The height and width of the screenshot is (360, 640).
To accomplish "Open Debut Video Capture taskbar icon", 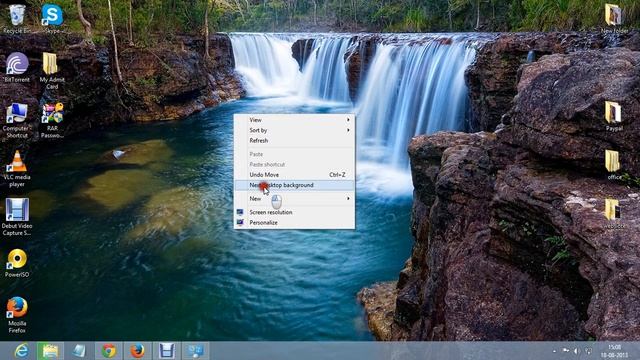I will pos(167,351).
